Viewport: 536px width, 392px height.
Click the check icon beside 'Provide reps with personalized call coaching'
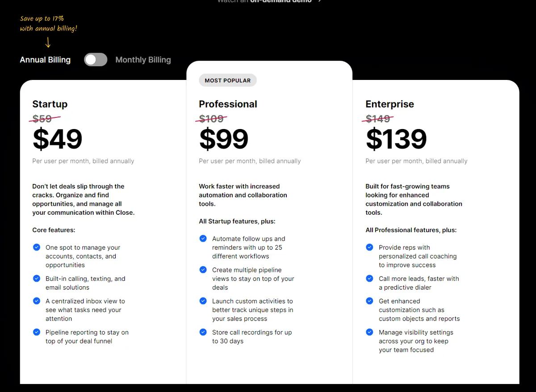point(369,247)
